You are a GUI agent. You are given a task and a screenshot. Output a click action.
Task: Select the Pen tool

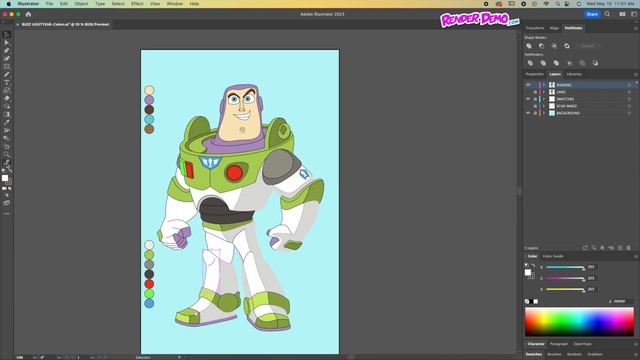click(7, 51)
